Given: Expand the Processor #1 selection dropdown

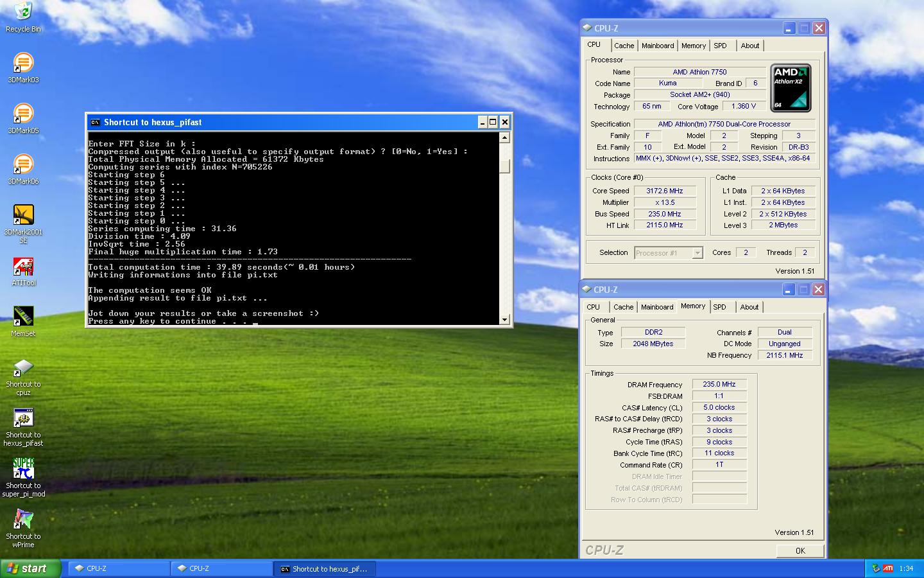Looking at the screenshot, I should [x=697, y=253].
